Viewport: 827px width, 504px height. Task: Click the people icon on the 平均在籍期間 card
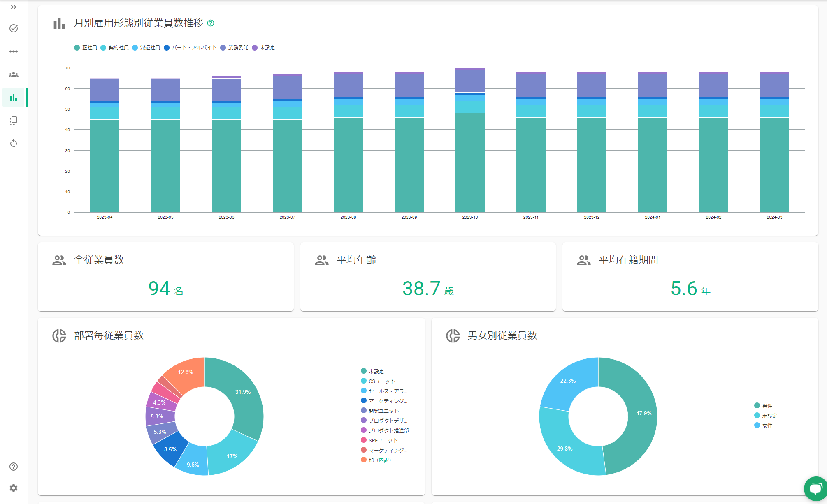pos(584,260)
